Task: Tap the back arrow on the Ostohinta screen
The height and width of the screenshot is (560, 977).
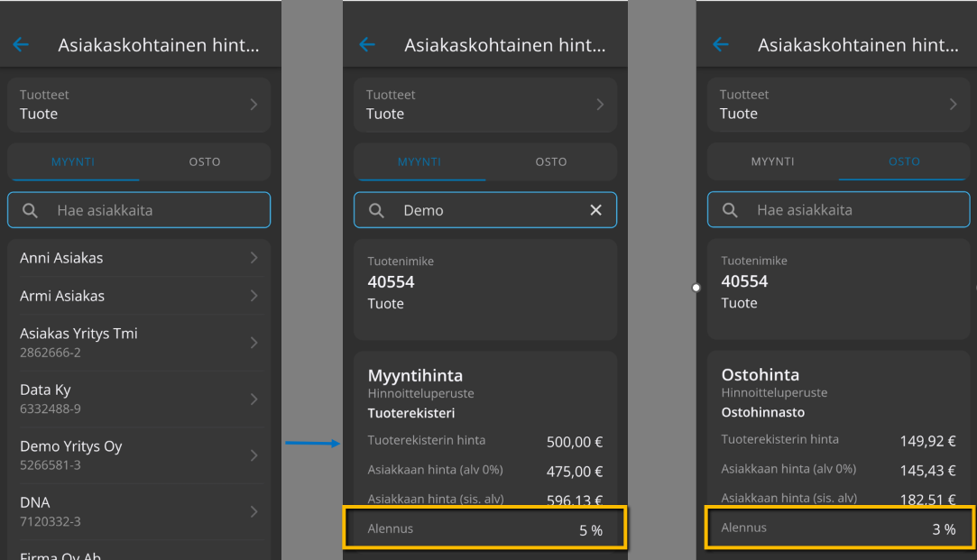Action: [720, 44]
